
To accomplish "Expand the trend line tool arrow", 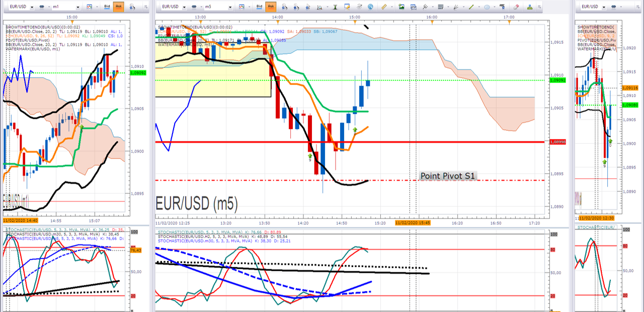I will [479, 7].
